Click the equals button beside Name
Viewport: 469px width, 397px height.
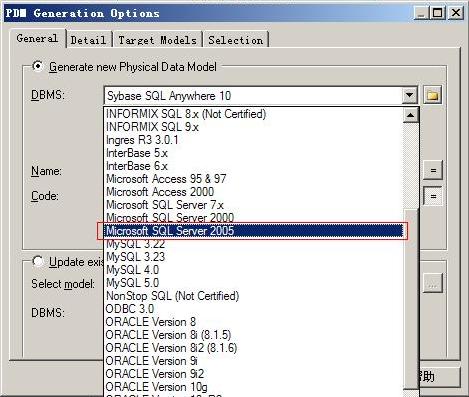click(x=433, y=170)
